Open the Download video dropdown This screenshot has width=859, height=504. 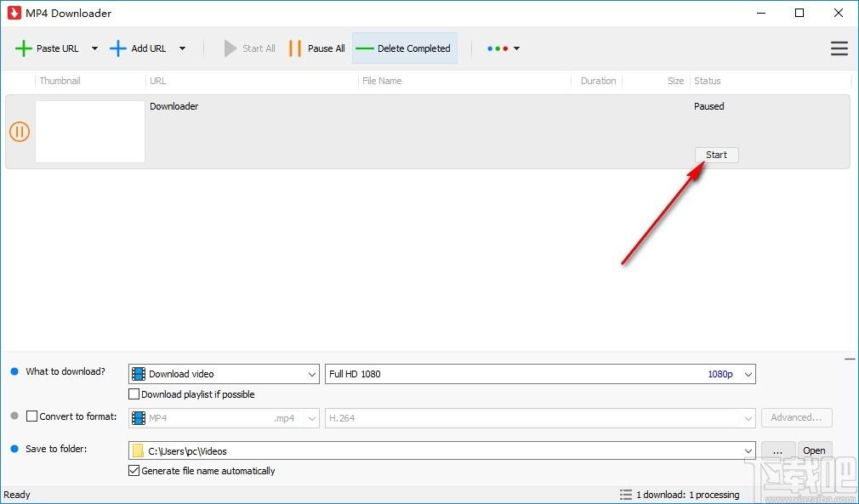click(x=224, y=374)
